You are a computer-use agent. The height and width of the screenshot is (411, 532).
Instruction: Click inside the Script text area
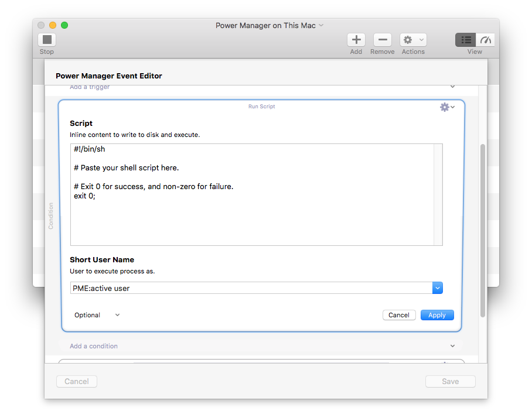(x=252, y=194)
